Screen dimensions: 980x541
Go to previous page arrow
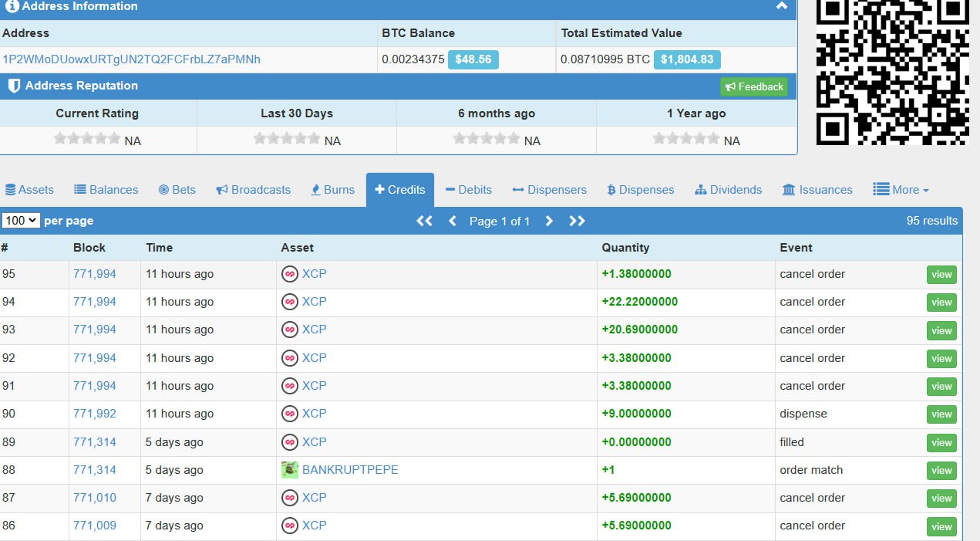pyautogui.click(x=453, y=221)
